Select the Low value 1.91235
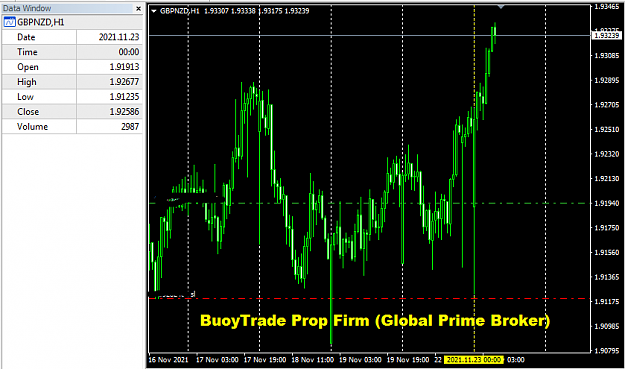 (x=124, y=97)
